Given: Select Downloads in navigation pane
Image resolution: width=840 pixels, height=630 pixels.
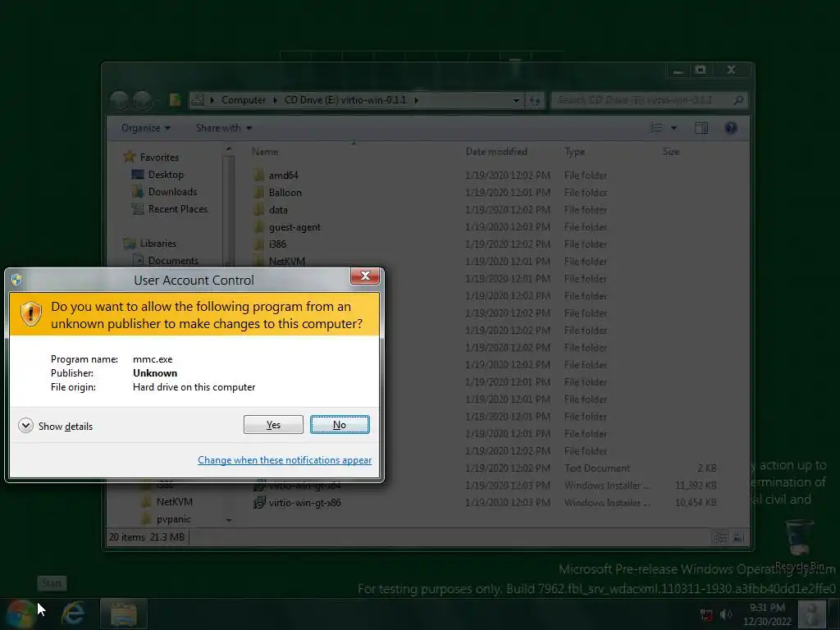Looking at the screenshot, I should point(172,192).
